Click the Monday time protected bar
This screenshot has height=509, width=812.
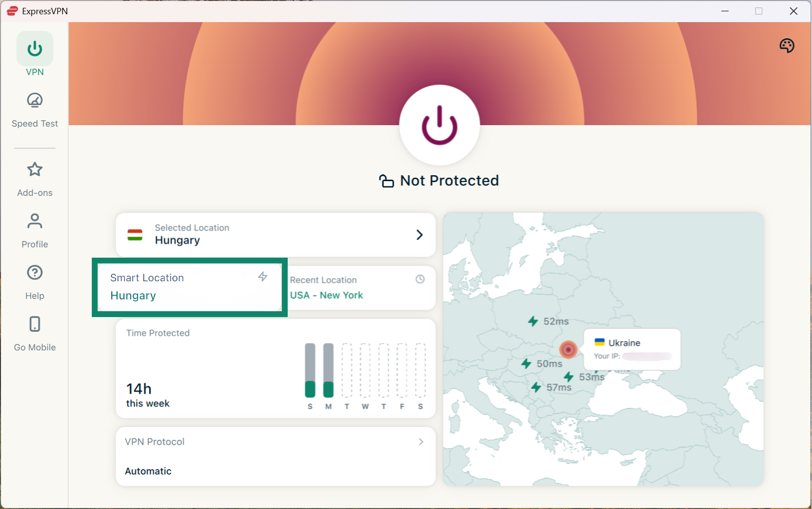[x=328, y=371]
